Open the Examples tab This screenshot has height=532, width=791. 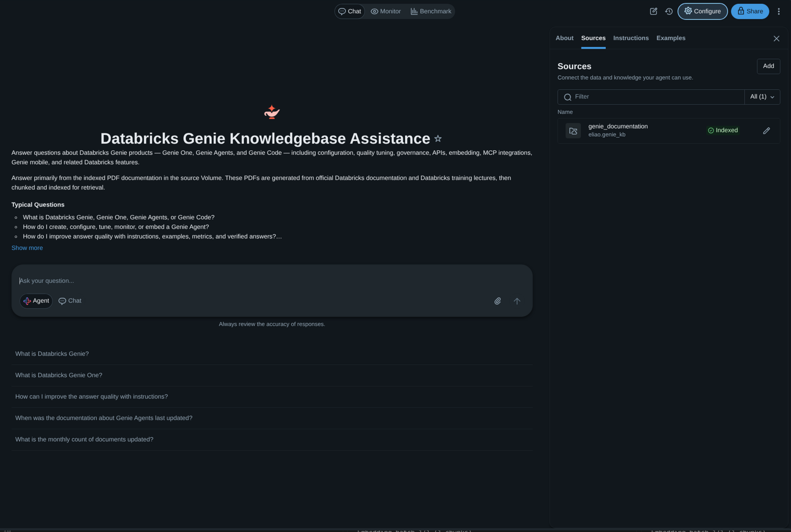671,38
